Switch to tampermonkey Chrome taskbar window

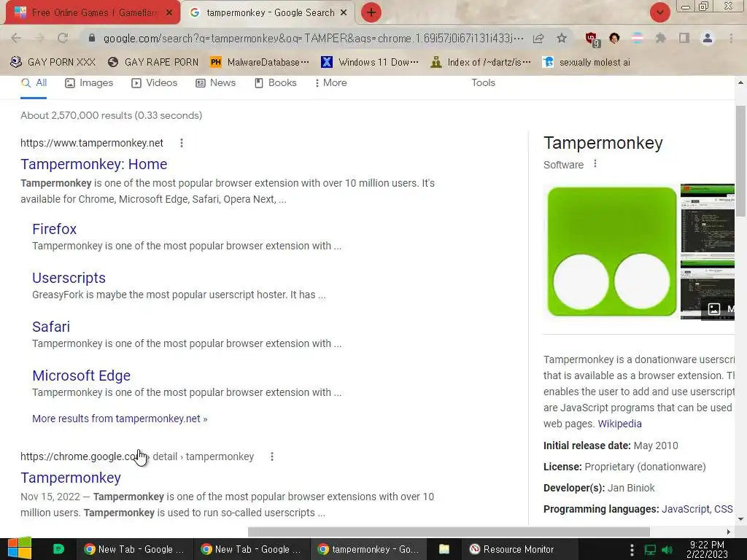pyautogui.click(x=368, y=549)
